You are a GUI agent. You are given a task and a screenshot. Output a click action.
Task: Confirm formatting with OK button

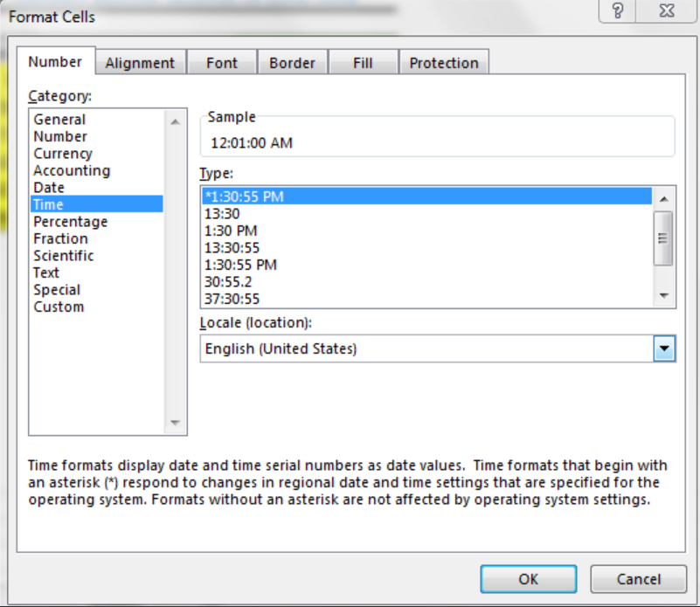coord(528,578)
